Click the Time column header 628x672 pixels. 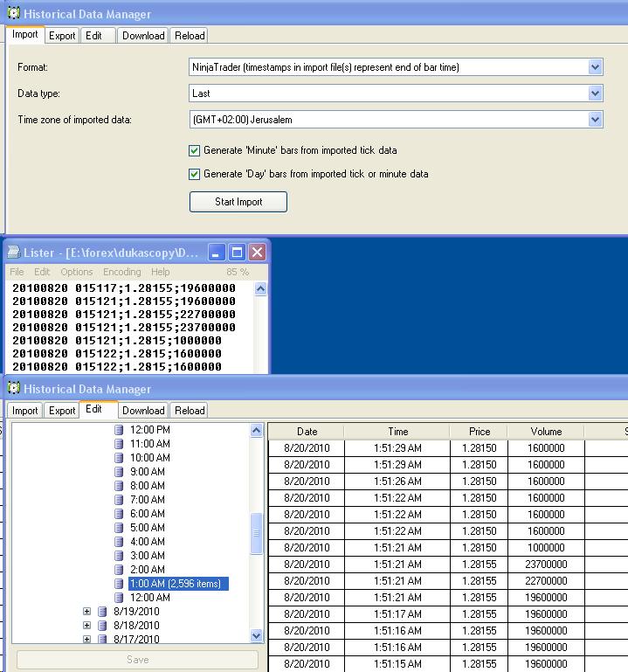click(397, 432)
